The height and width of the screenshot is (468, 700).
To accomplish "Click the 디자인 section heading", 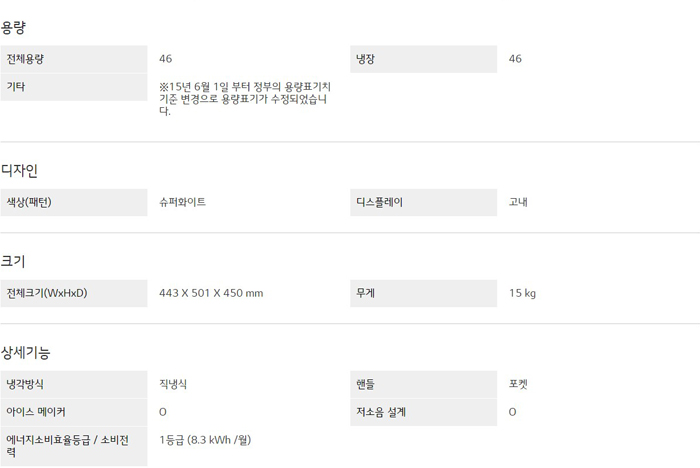I will (19, 171).
